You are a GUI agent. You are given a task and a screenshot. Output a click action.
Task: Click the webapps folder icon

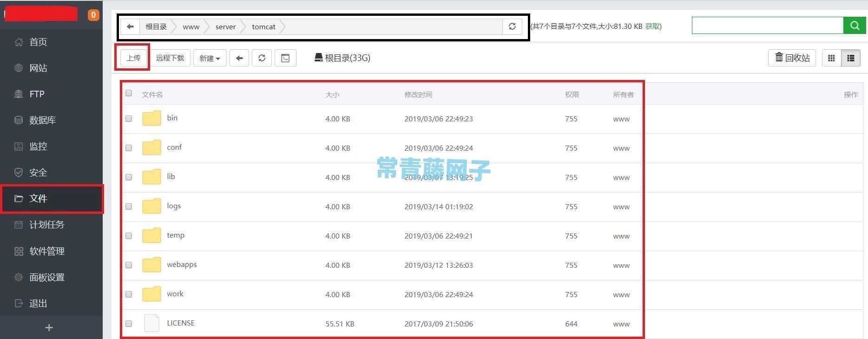(151, 265)
